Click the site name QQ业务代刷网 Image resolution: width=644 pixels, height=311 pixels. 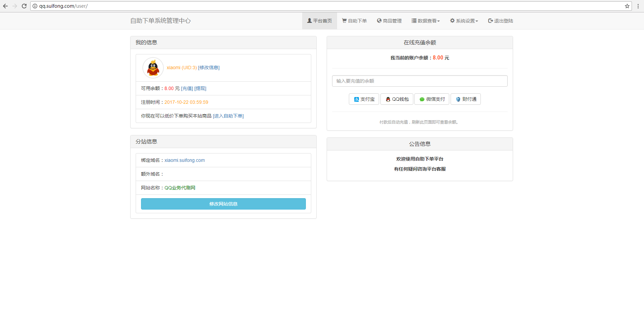tap(180, 188)
